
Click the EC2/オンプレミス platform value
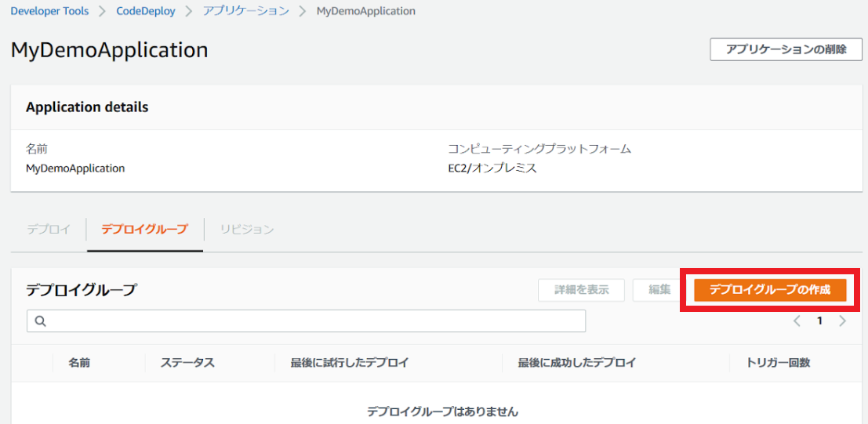pos(492,169)
